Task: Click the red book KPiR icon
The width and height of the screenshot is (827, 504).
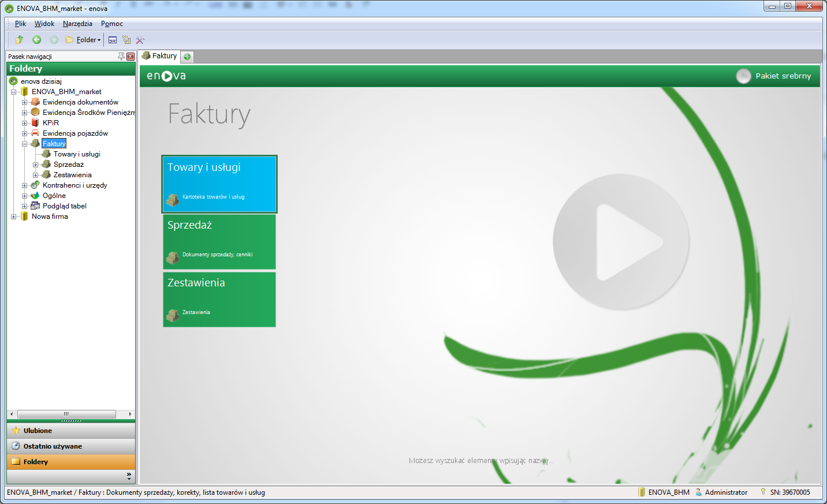Action: (x=35, y=123)
